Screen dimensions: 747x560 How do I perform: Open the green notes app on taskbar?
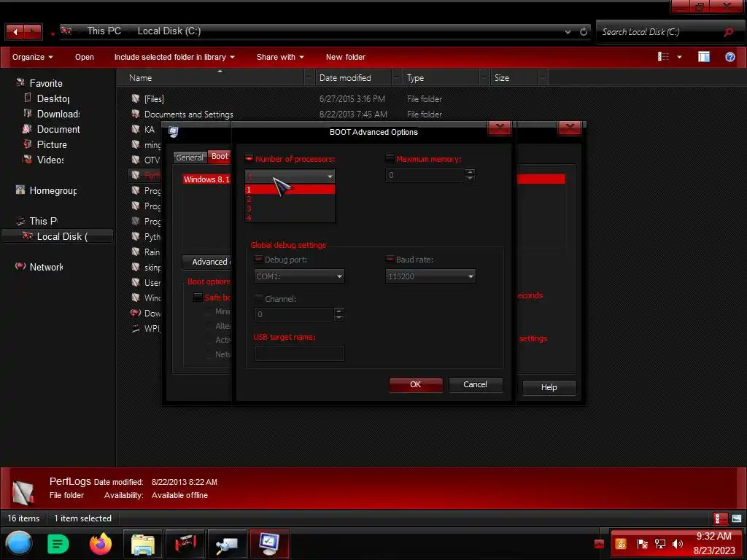pos(58,544)
